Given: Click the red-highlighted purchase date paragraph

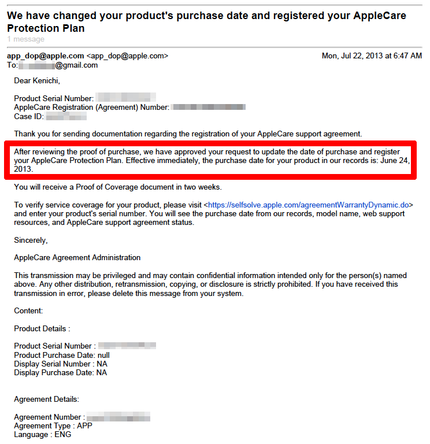Looking at the screenshot, I should point(211,160).
